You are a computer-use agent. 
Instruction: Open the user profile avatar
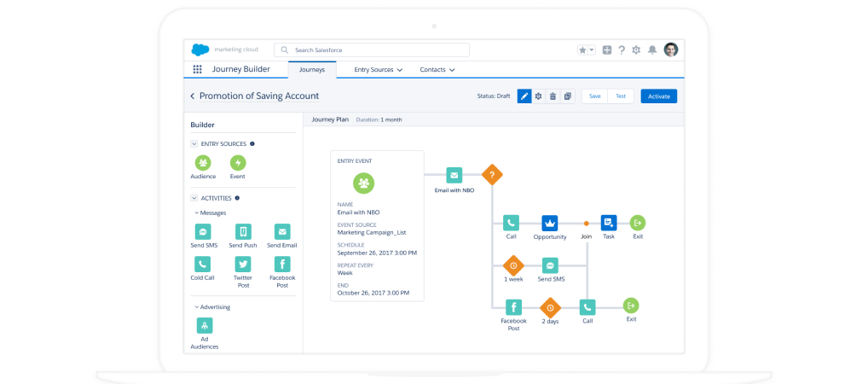tap(671, 49)
